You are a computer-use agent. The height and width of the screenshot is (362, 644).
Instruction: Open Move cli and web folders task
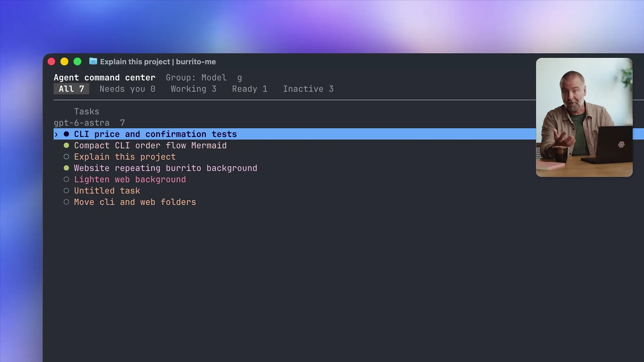pos(135,202)
